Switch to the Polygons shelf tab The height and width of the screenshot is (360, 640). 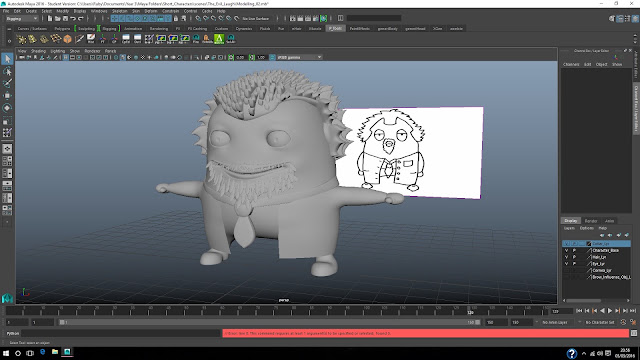pos(62,29)
